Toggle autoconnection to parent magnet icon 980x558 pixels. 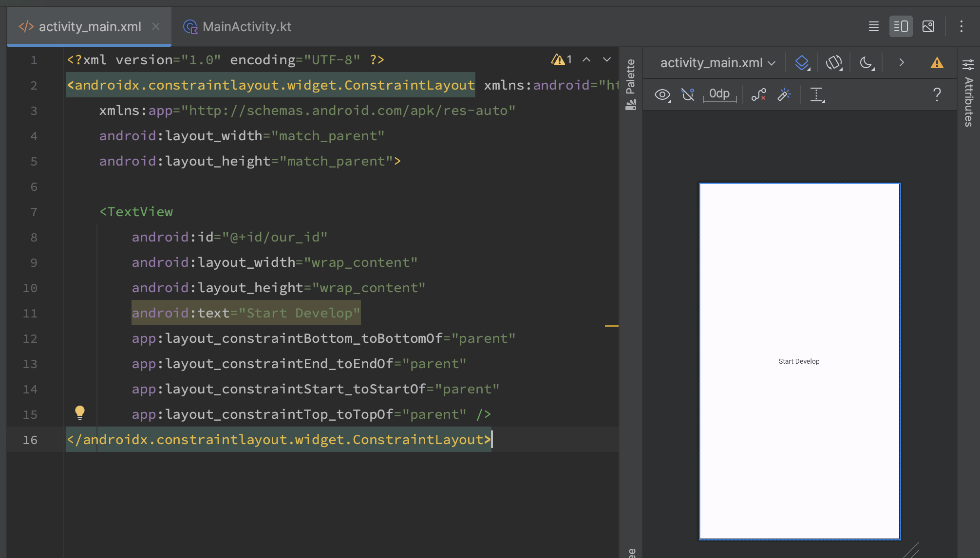[x=688, y=94]
